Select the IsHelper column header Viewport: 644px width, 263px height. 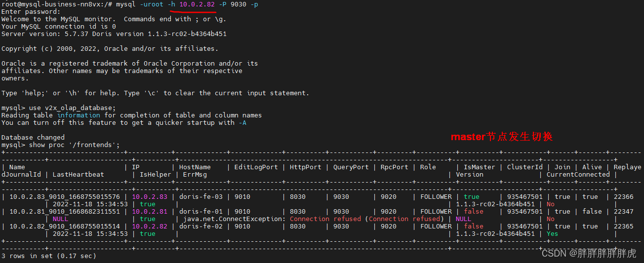(x=156, y=175)
